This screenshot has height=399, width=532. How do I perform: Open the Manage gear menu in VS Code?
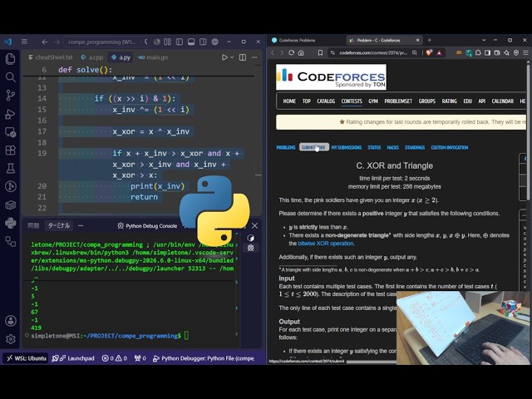(x=11, y=338)
